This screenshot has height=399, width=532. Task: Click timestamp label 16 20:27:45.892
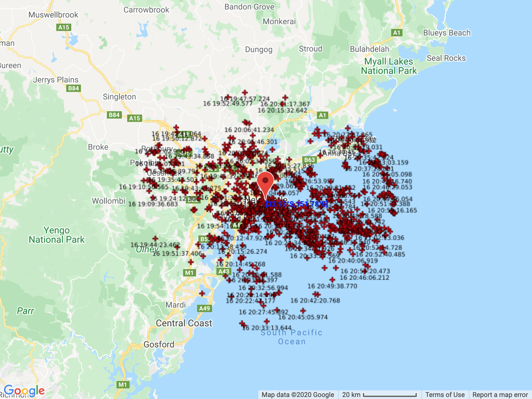tap(263, 312)
